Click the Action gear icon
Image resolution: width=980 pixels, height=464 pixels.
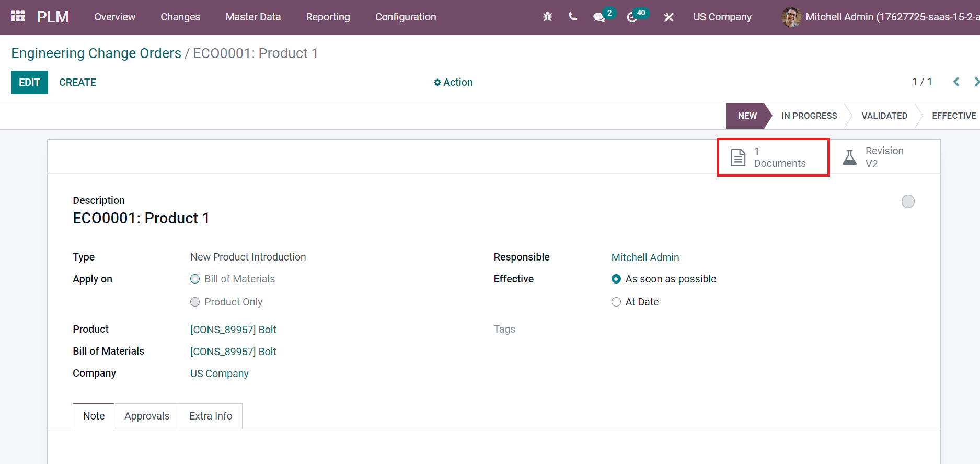437,82
